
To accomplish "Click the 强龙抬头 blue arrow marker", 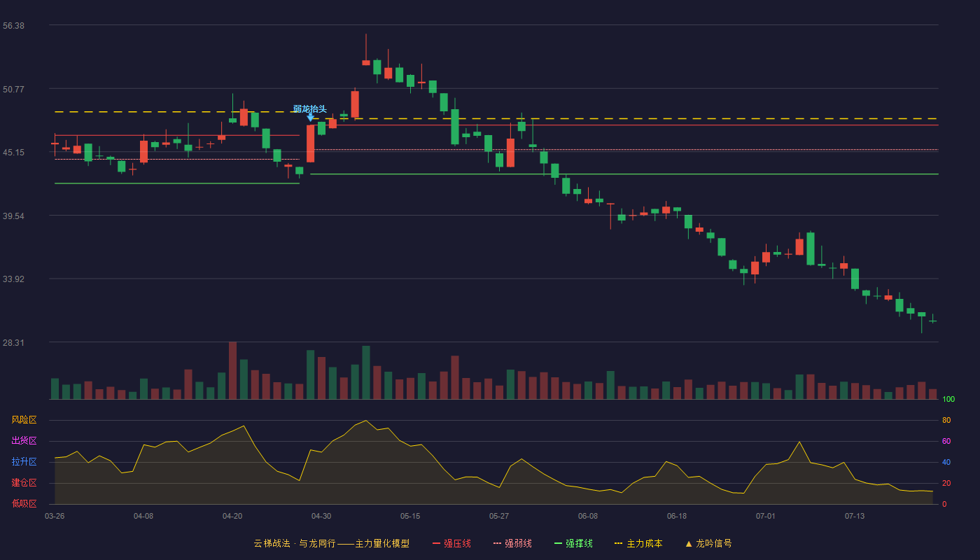I will pos(310,117).
